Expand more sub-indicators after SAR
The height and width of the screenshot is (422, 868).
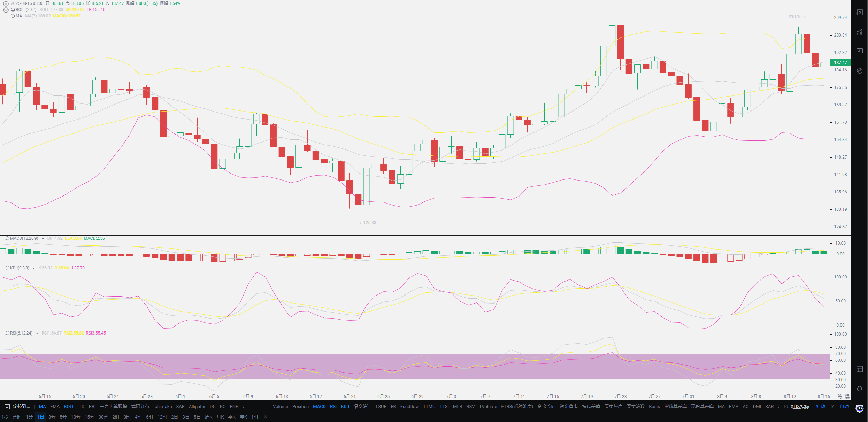point(779,407)
